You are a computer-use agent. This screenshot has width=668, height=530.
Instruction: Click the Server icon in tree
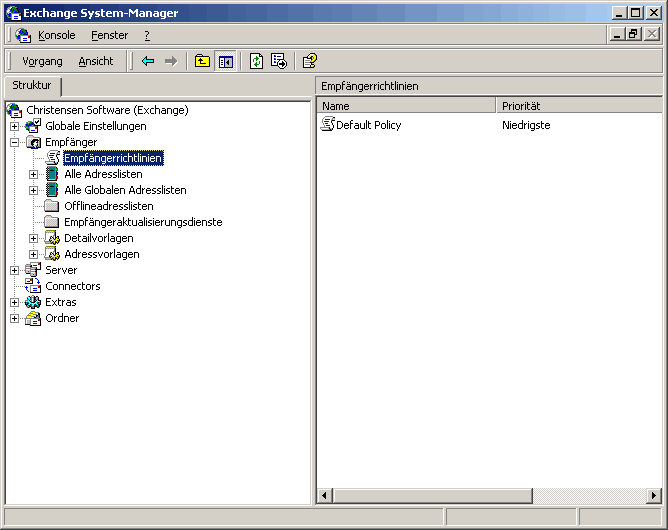(33, 270)
